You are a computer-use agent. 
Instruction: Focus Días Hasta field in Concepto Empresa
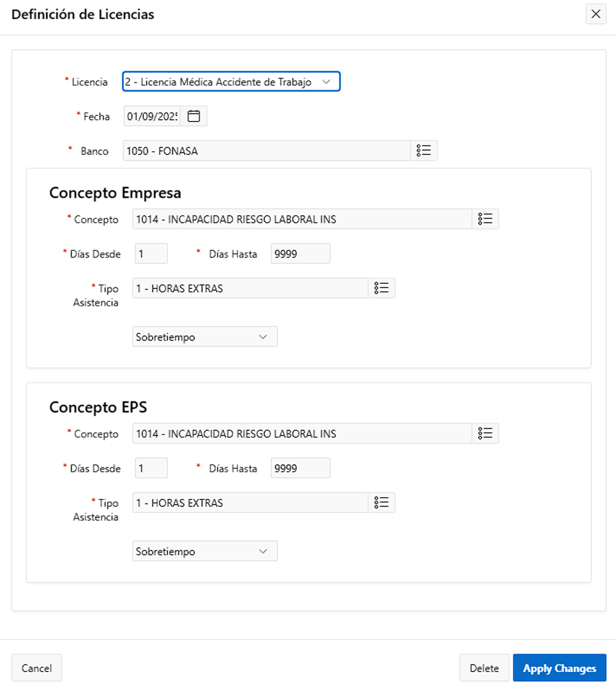tap(300, 254)
